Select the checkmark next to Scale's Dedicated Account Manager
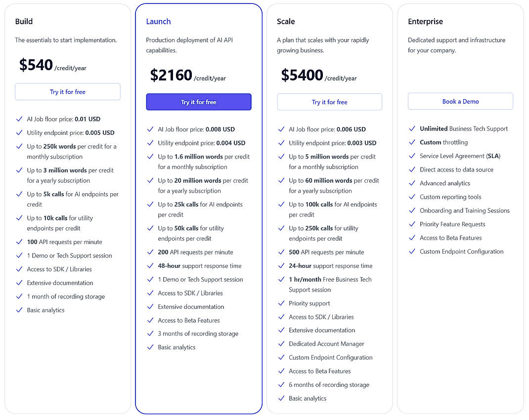 click(x=281, y=344)
